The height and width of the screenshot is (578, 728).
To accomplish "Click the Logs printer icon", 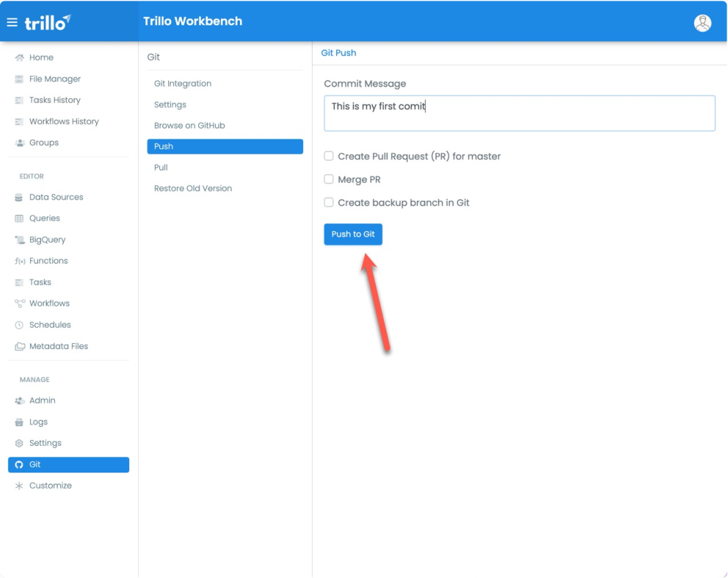I will (x=19, y=422).
